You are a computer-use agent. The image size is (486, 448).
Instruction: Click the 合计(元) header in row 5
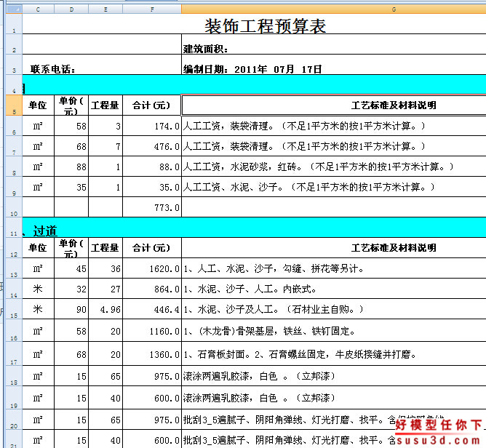tap(152, 105)
